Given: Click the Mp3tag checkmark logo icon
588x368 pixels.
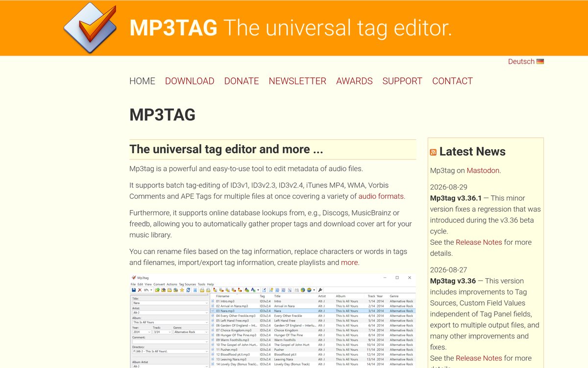Looking at the screenshot, I should (x=90, y=27).
